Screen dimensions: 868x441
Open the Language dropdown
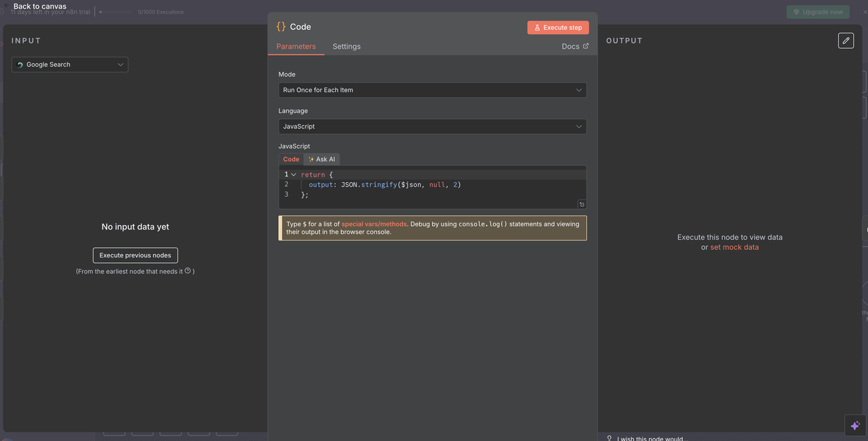433,127
